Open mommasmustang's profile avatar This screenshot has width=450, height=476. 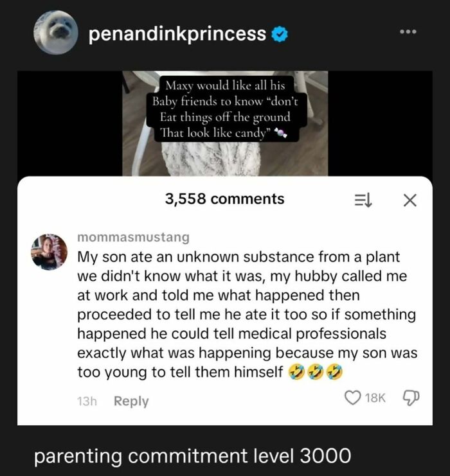click(49, 252)
